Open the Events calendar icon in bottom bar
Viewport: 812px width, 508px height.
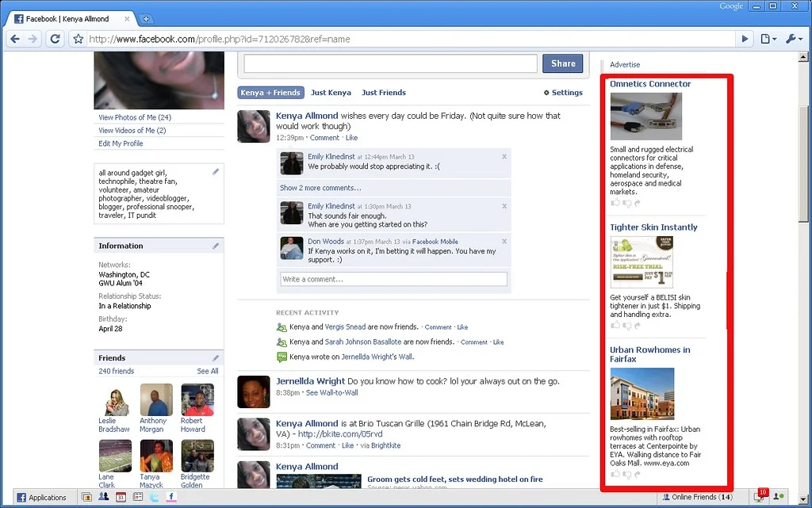[x=121, y=497]
